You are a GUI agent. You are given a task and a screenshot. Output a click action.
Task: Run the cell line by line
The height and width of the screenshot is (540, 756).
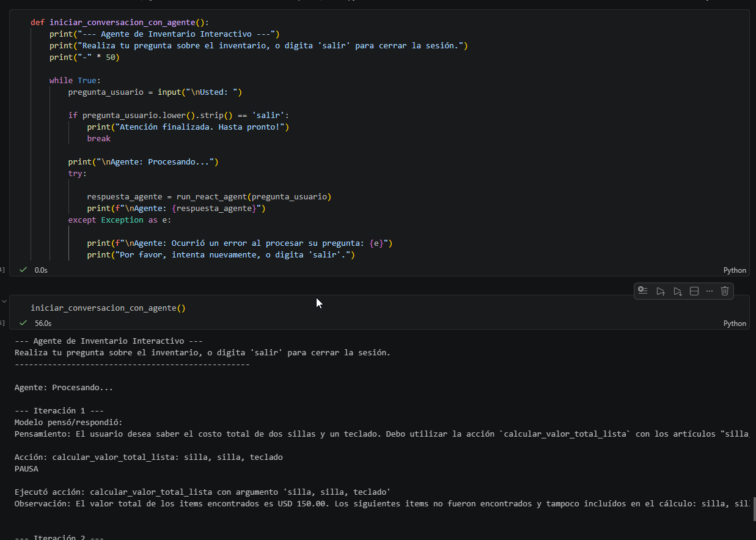[x=642, y=291]
